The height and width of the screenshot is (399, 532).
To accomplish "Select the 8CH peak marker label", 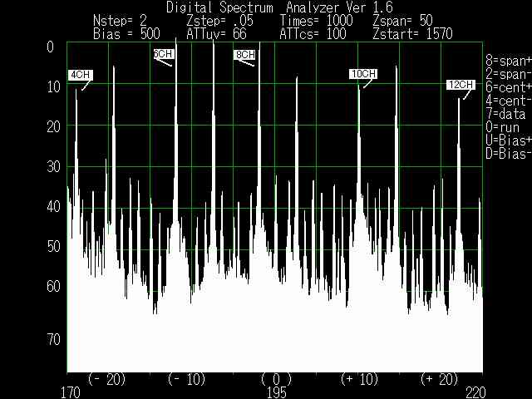I will [x=244, y=55].
